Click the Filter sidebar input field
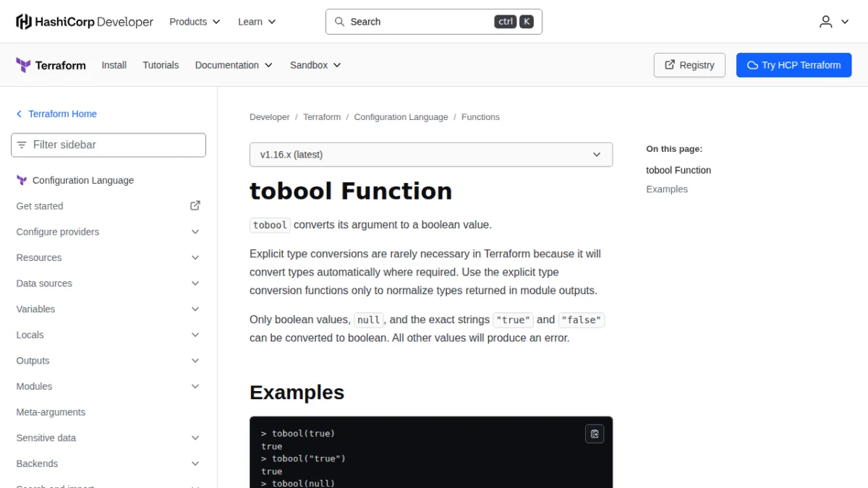 [x=109, y=145]
